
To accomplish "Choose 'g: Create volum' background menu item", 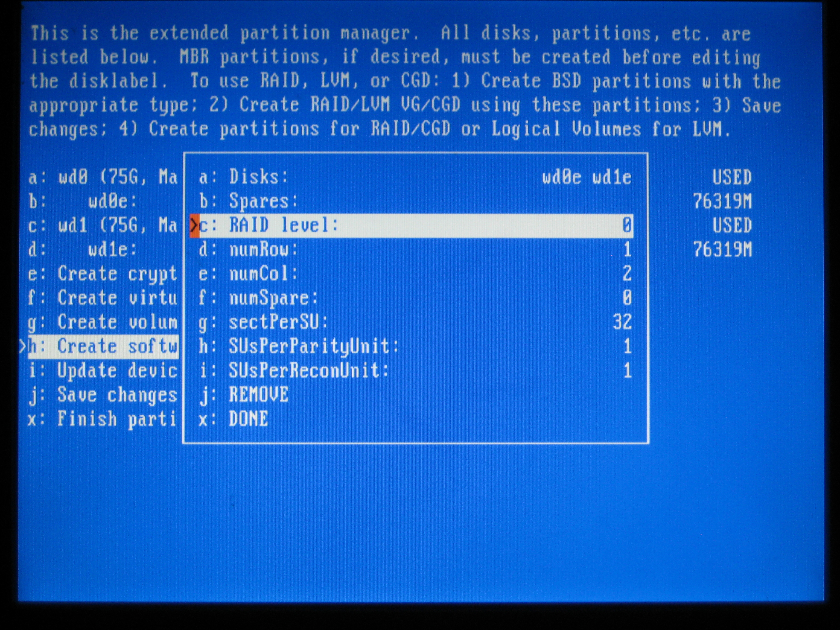I will tap(103, 322).
